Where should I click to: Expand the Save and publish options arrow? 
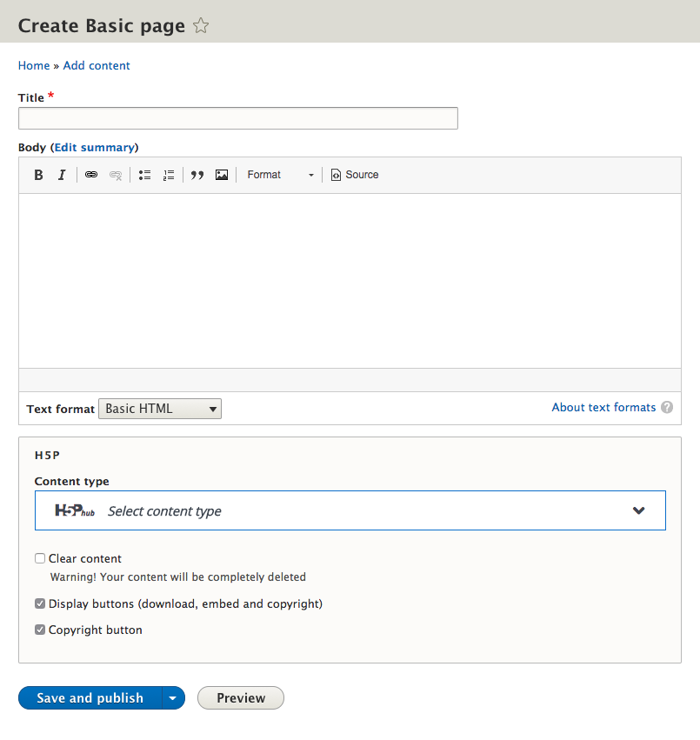(x=172, y=697)
